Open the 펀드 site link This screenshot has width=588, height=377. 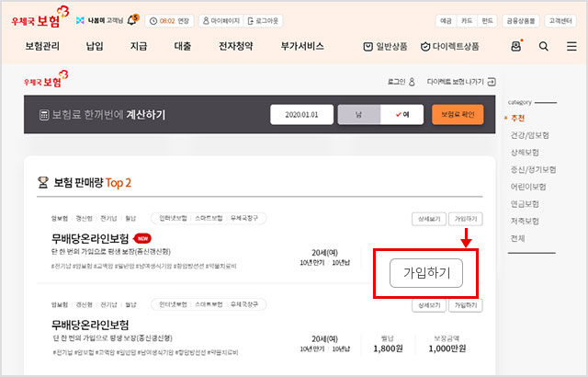point(487,21)
